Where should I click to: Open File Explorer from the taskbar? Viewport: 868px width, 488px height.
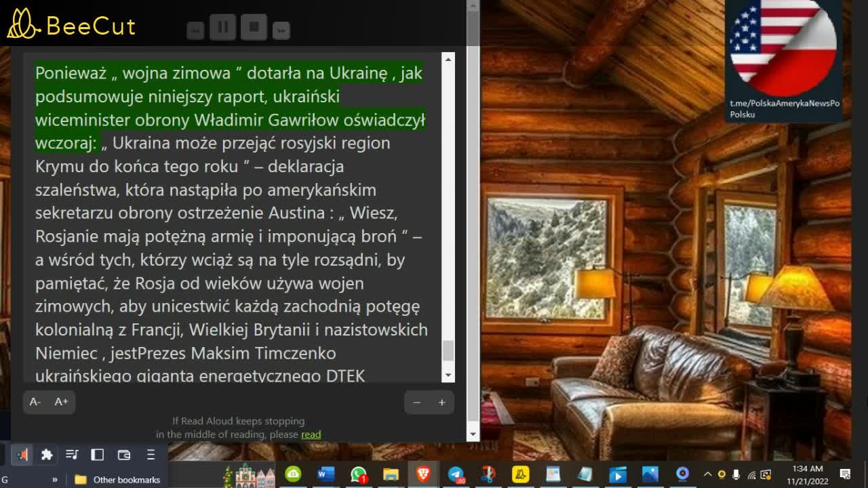(x=391, y=474)
